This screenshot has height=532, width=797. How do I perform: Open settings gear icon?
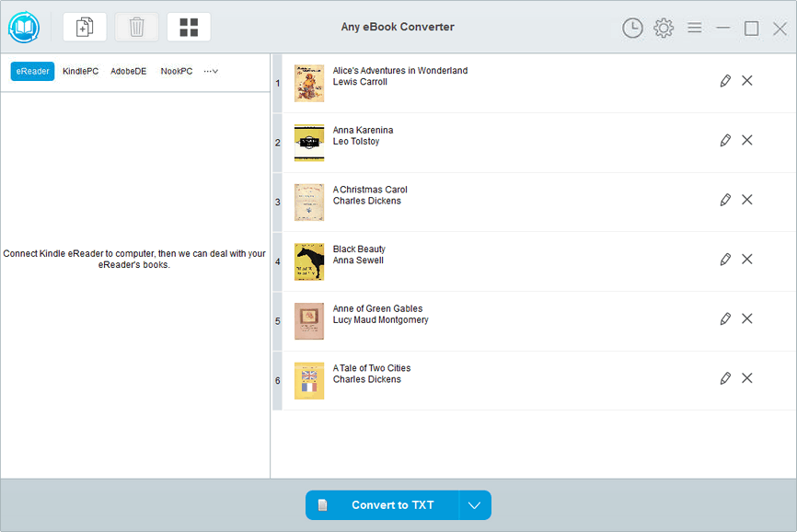(x=664, y=28)
